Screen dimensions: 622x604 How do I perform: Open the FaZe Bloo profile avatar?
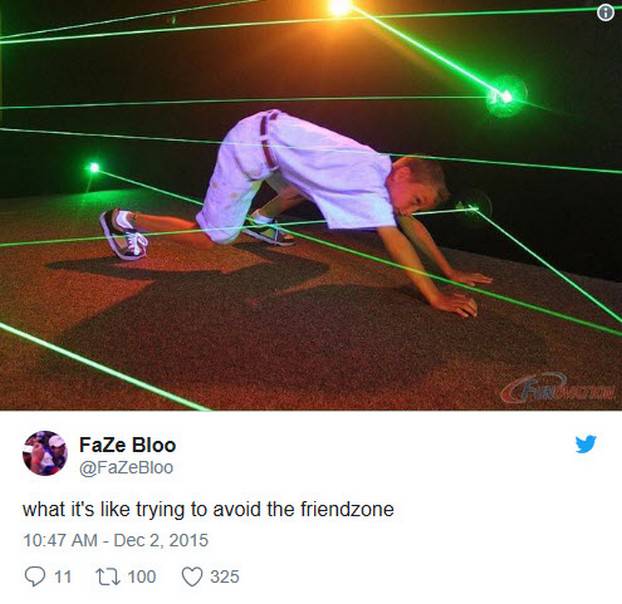[x=45, y=453]
